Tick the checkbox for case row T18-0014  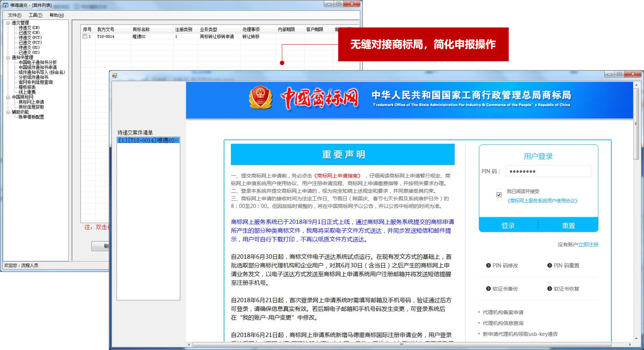tap(85, 36)
